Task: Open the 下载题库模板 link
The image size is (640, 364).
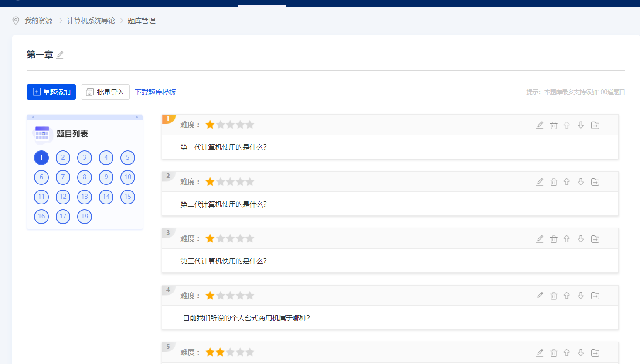Action: (155, 92)
